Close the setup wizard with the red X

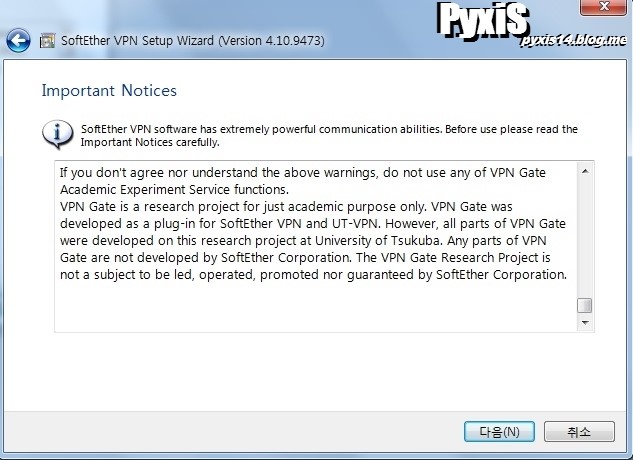pyautogui.click(x=603, y=7)
